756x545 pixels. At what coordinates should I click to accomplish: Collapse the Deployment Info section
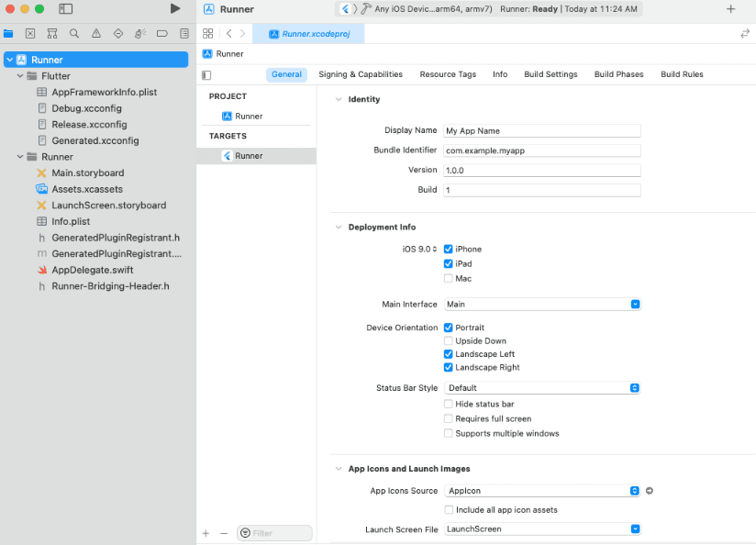[339, 228]
